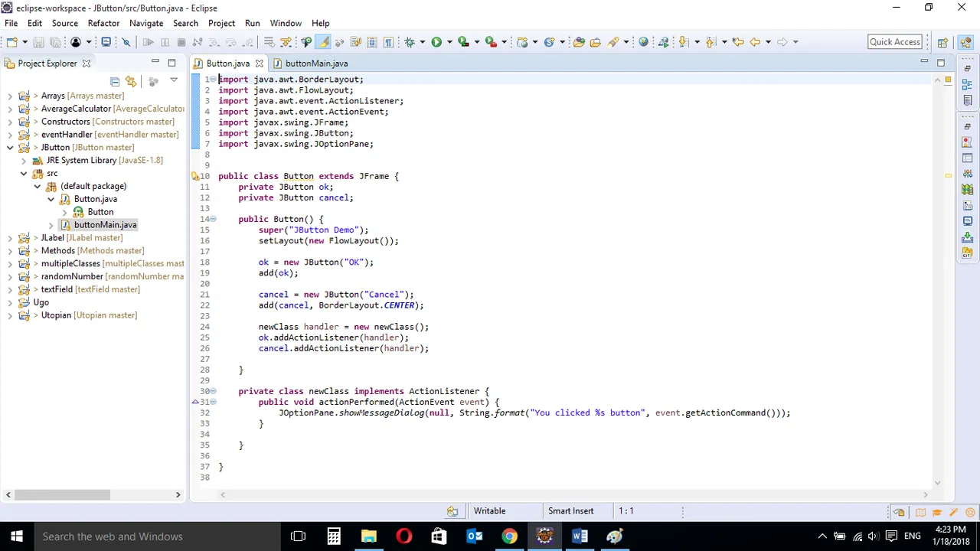Screen dimensions: 980x551
Task: Open the Navigate menu
Action: [x=146, y=23]
